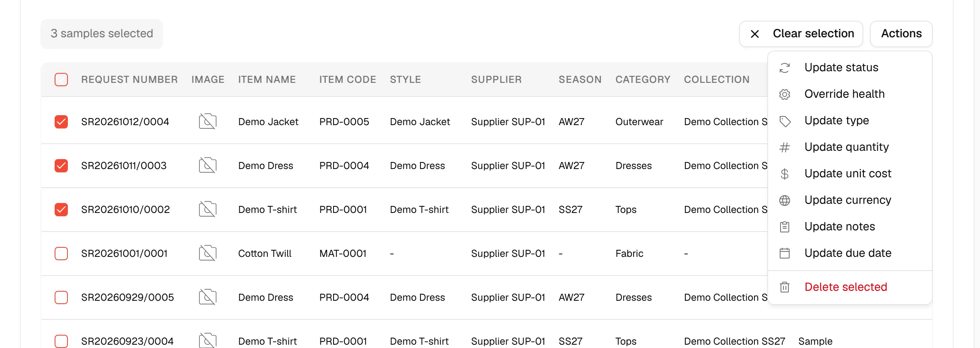Click the no-image placeholder for SR20261010/0002

tap(208, 209)
